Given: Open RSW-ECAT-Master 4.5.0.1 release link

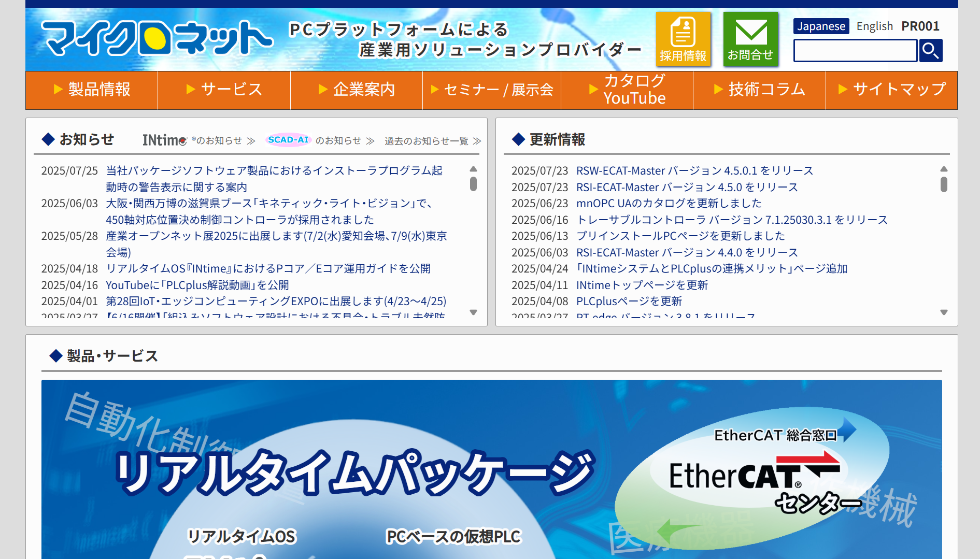Looking at the screenshot, I should click(694, 170).
